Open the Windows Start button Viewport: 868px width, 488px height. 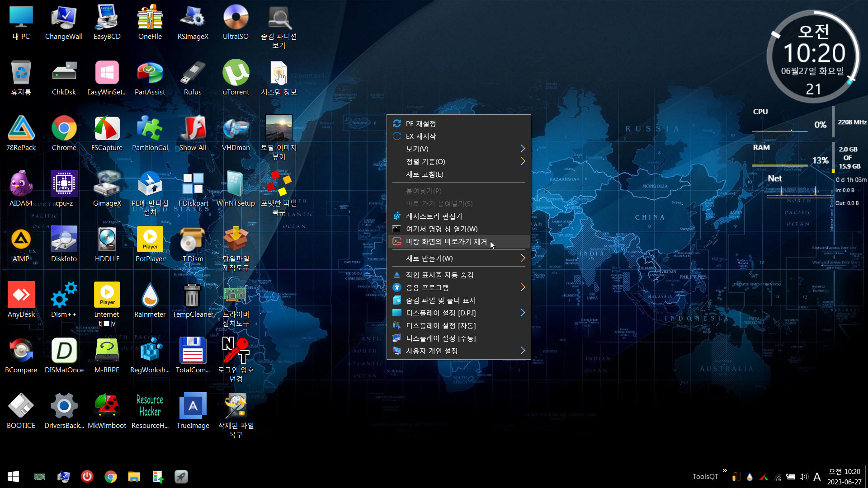coord(13,476)
